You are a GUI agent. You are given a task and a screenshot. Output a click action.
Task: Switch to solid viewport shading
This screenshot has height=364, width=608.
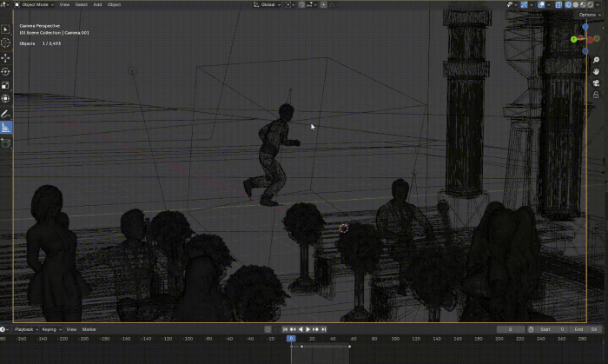(575, 4)
